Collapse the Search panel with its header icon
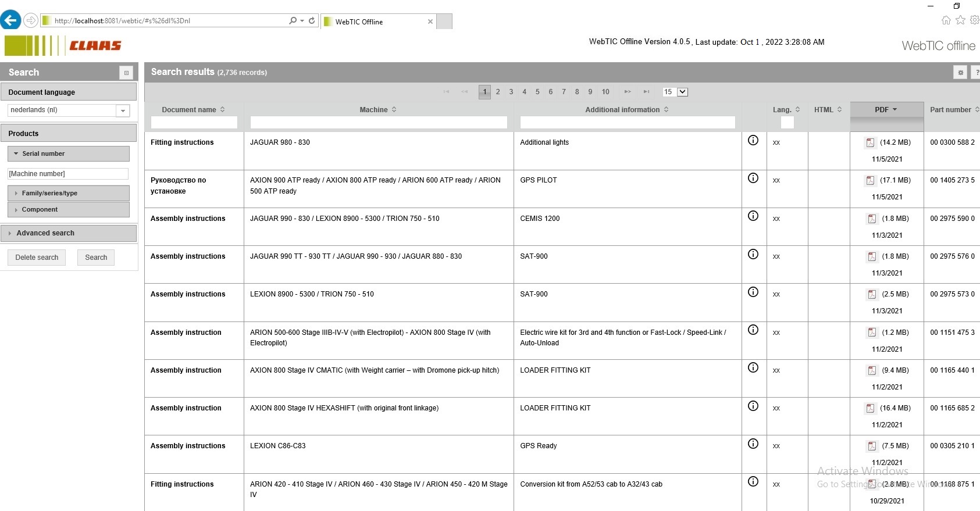 pyautogui.click(x=126, y=73)
